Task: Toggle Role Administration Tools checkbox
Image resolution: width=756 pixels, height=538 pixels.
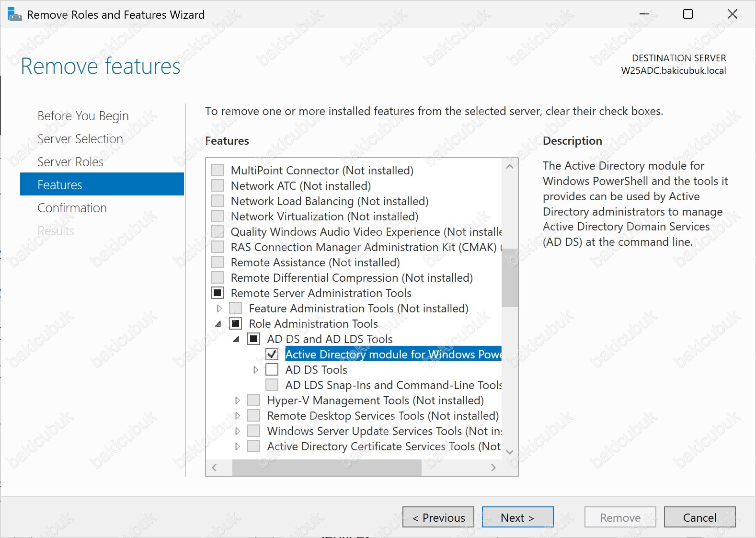Action: tap(236, 324)
